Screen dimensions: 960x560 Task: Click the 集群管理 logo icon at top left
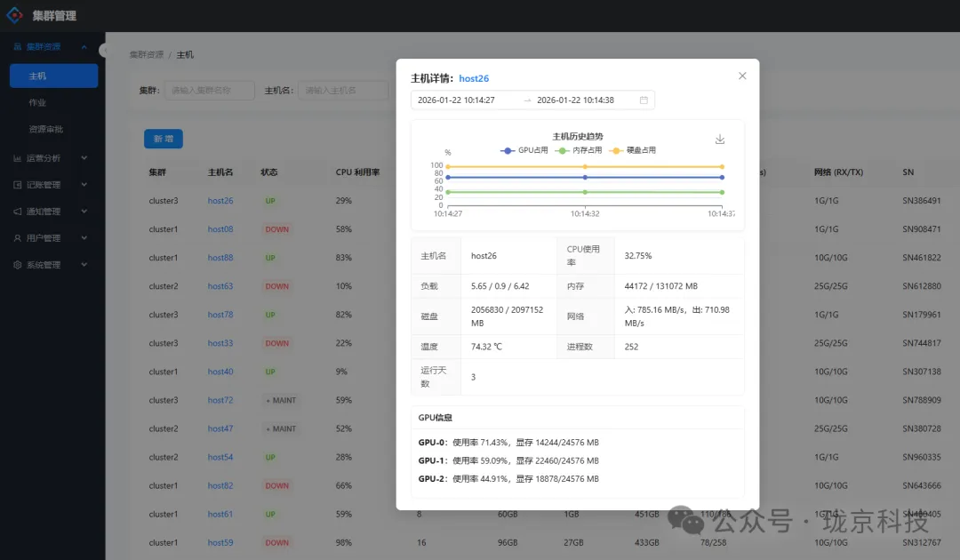14,15
